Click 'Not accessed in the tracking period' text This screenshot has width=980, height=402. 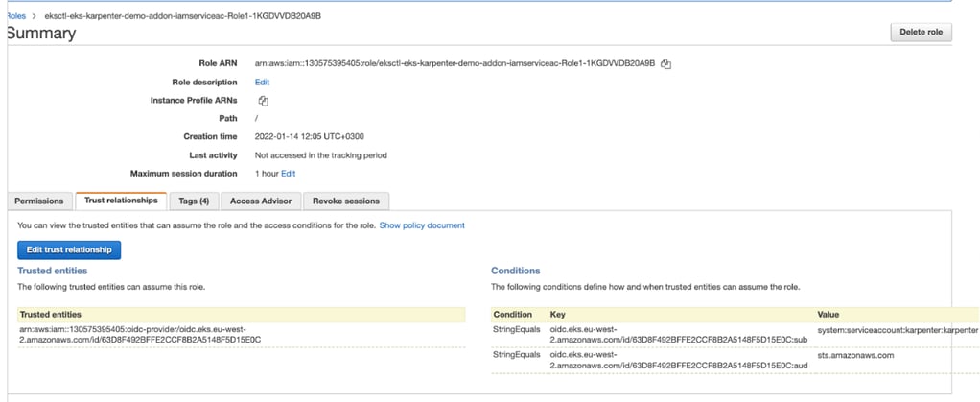[320, 155]
